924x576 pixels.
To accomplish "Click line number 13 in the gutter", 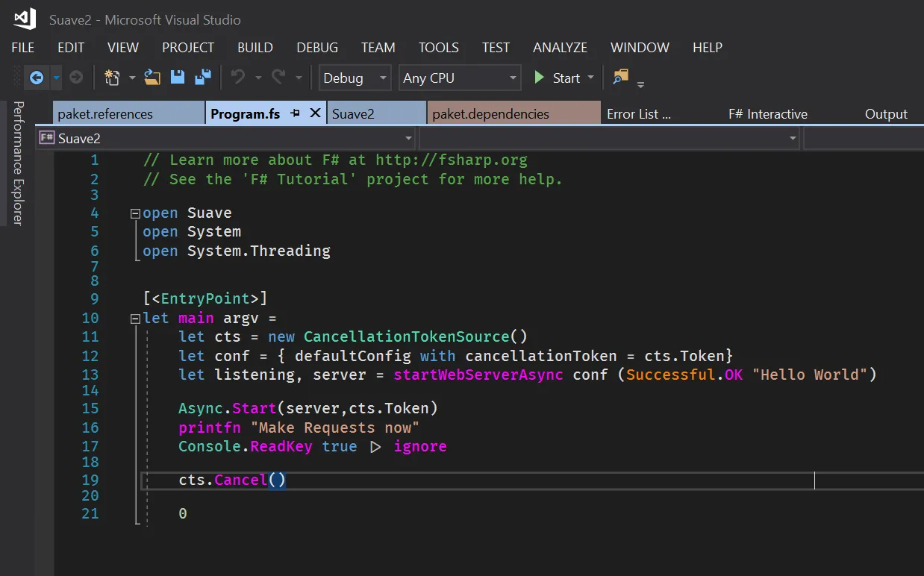I will (x=90, y=375).
